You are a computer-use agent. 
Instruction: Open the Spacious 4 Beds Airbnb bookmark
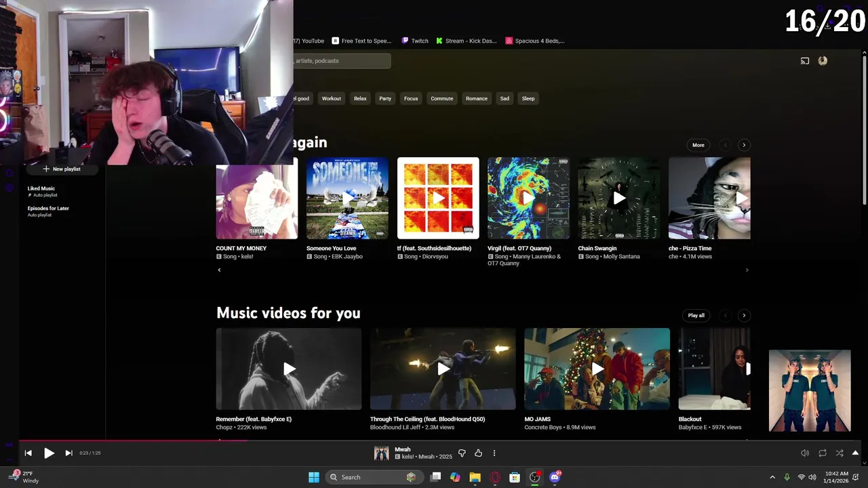coord(535,41)
